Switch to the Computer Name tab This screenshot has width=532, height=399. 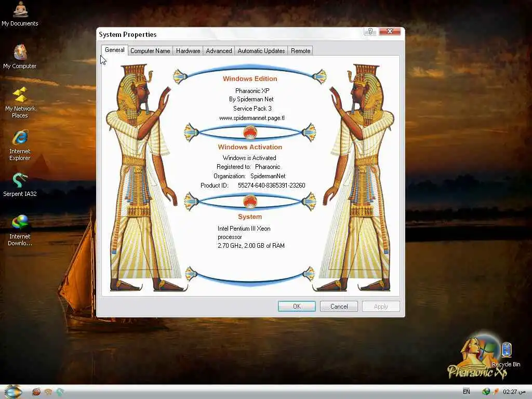click(150, 50)
